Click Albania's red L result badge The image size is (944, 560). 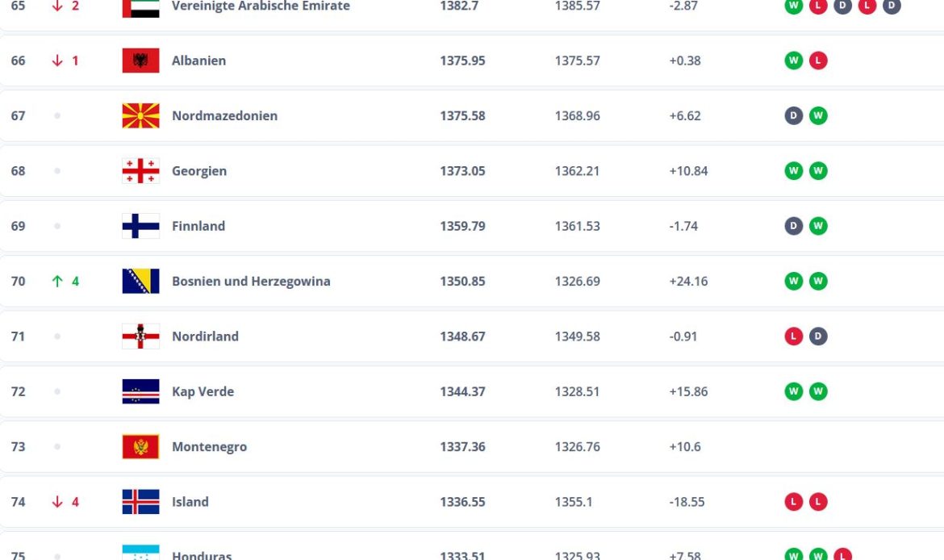tap(818, 61)
